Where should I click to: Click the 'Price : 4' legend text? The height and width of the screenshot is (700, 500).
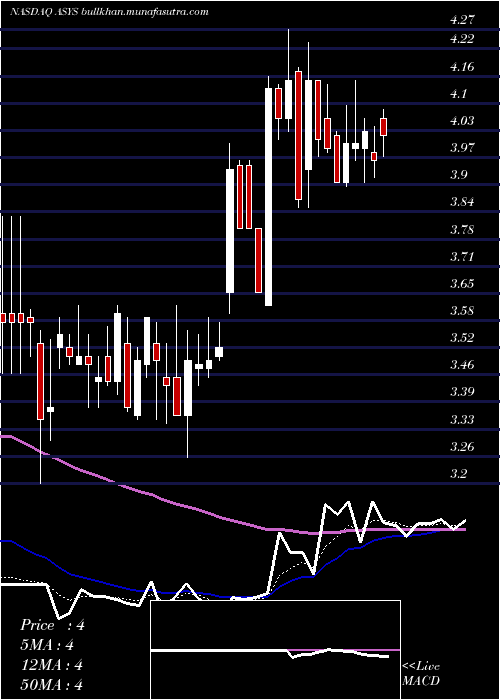click(x=52, y=625)
